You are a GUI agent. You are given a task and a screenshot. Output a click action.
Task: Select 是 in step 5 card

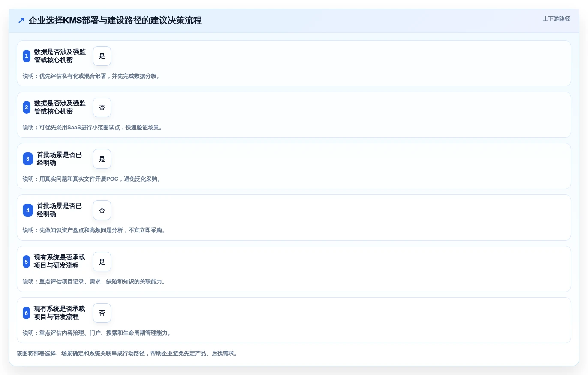[x=102, y=262]
